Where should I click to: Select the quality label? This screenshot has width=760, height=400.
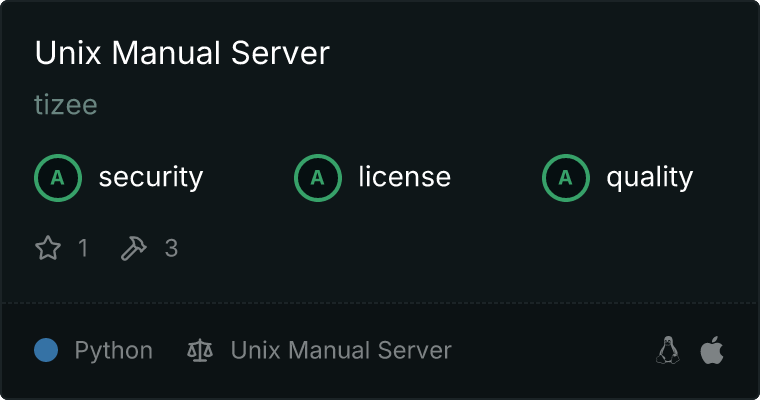pos(649,178)
